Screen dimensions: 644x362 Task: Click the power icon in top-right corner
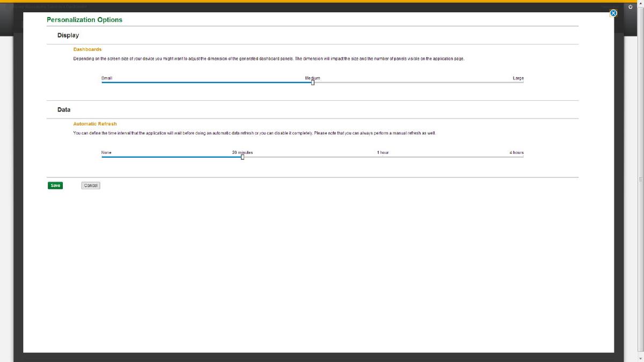tap(631, 7)
